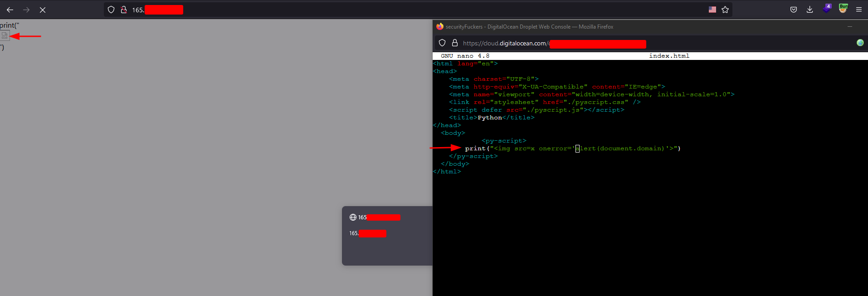868x296 pixels.
Task: Click the digitalocean.com URL in console window
Action: tap(504, 44)
